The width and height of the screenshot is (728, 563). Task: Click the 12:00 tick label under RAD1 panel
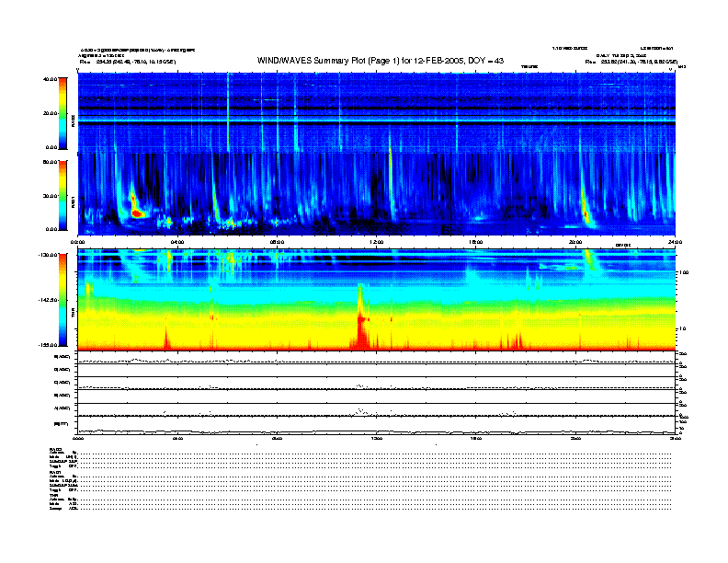tap(377, 243)
